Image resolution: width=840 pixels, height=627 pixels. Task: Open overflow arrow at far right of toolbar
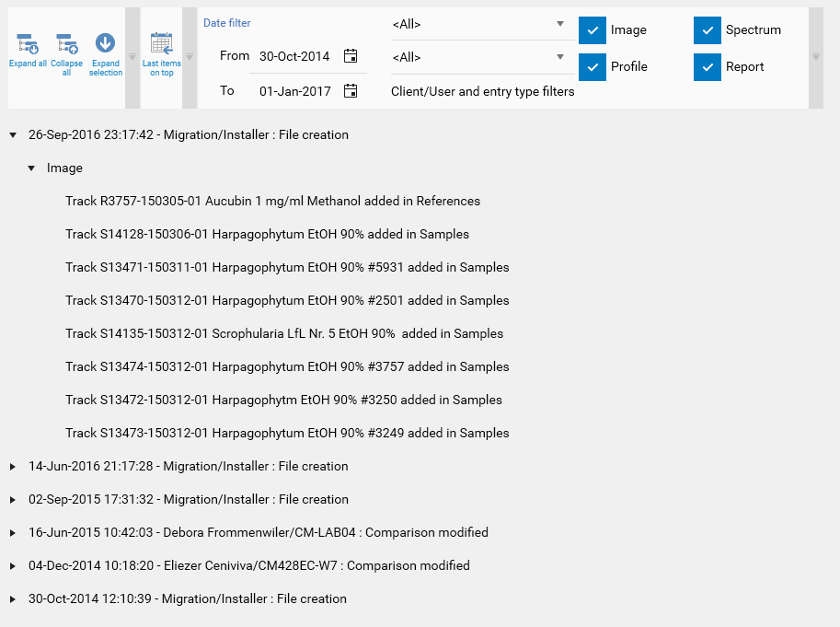815,58
